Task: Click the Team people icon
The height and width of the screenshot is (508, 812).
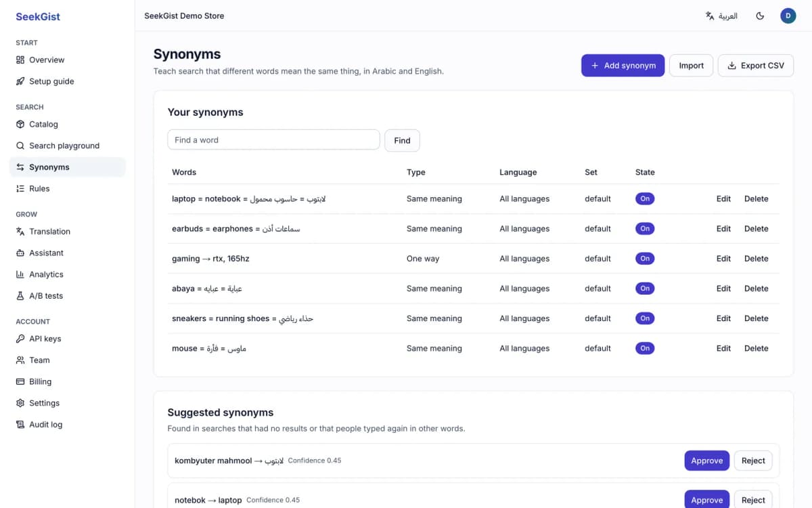Action: pos(20,360)
